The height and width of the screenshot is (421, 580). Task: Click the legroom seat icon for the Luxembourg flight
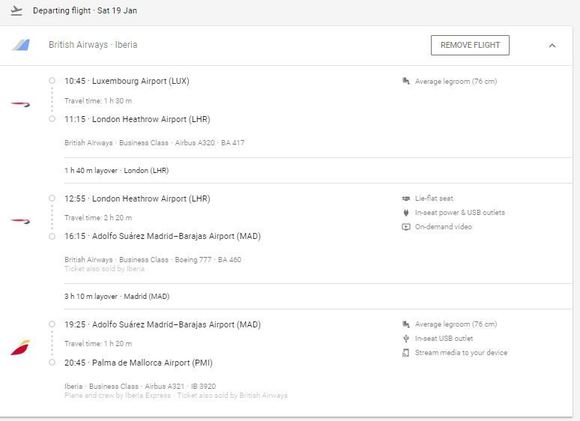406,81
